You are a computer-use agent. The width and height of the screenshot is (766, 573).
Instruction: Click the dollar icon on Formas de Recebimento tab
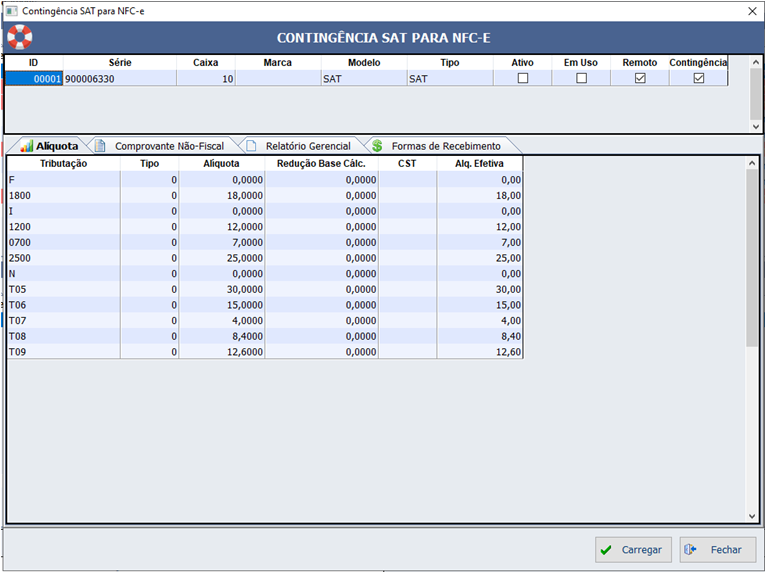pyautogui.click(x=377, y=146)
